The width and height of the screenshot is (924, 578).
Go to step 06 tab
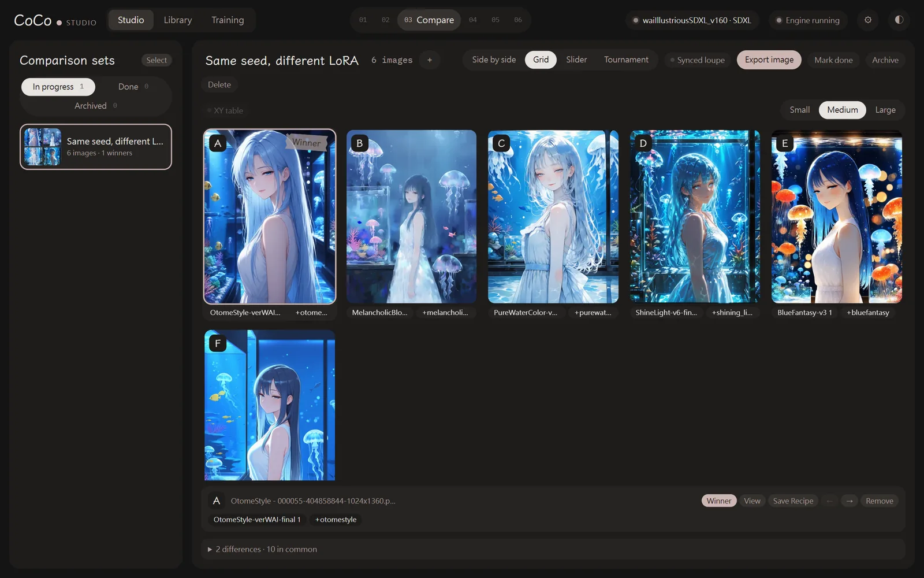pyautogui.click(x=518, y=20)
